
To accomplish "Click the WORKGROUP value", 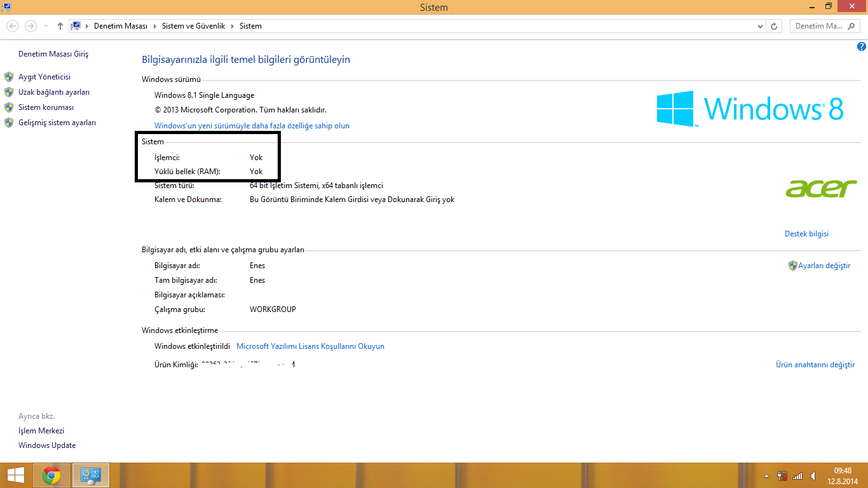I will click(273, 309).
